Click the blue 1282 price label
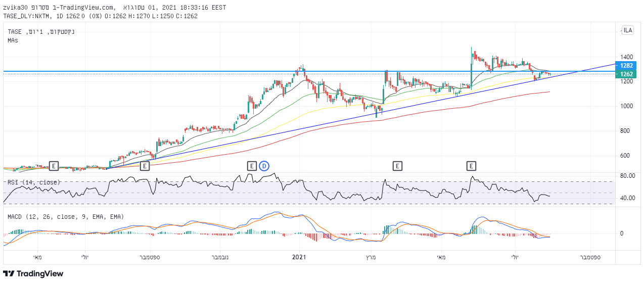 pos(627,66)
